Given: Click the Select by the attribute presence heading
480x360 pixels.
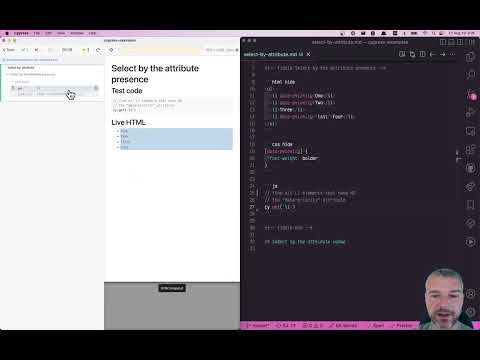Looking at the screenshot, I should pyautogui.click(x=155, y=74).
